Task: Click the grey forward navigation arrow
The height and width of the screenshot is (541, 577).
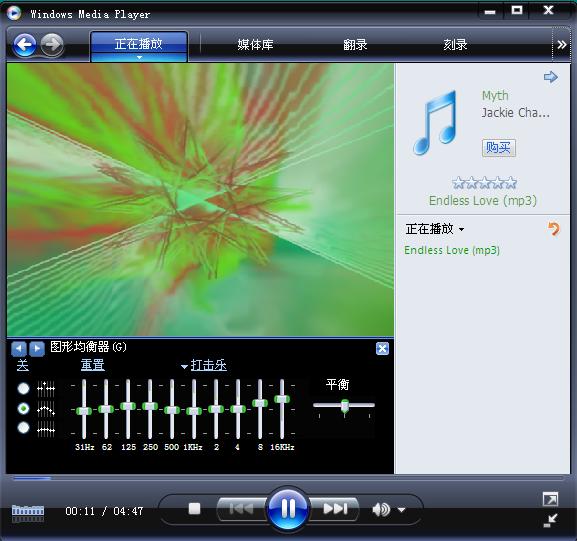Action: pyautogui.click(x=52, y=45)
